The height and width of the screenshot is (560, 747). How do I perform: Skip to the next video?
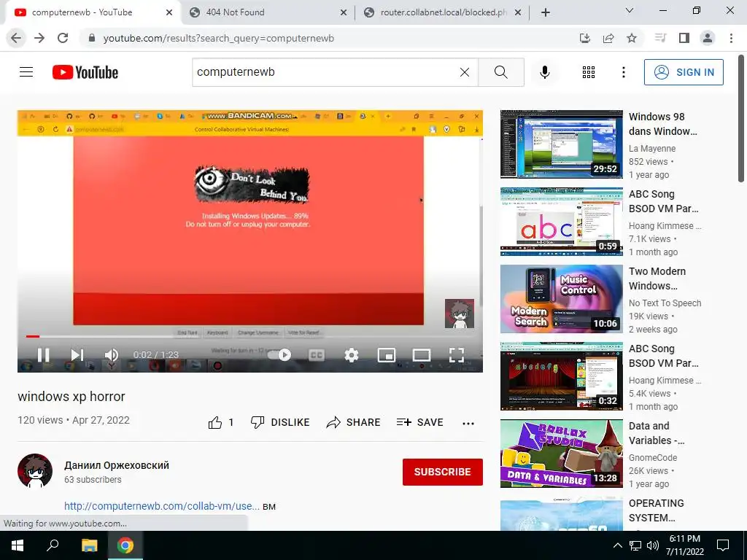point(77,355)
